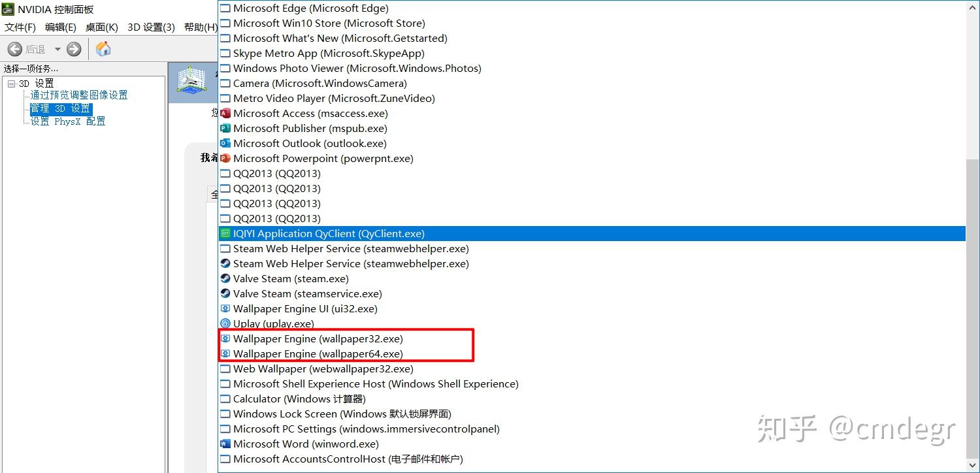Open the Home icon in toolbar
Viewport: 980px width, 473px height.
pos(103,48)
